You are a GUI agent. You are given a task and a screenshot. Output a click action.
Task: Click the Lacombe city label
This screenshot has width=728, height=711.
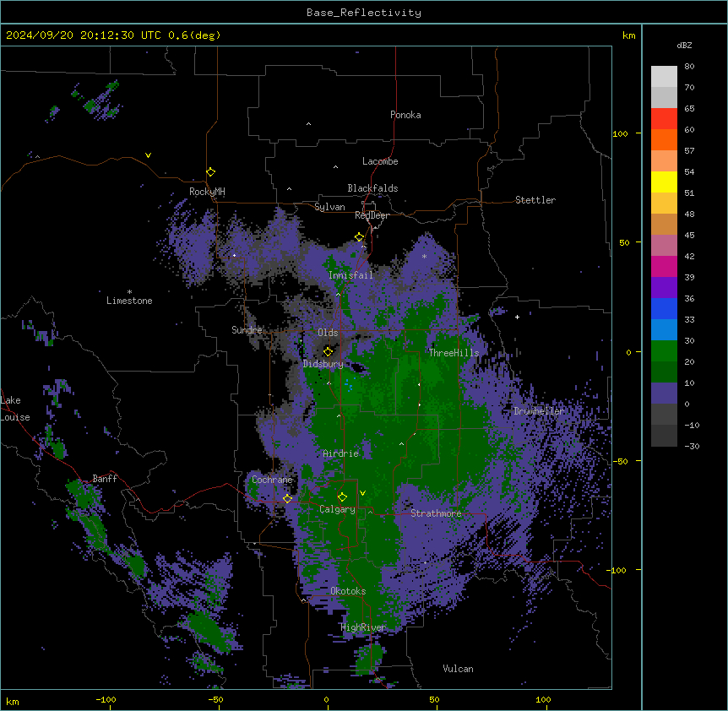tap(380, 161)
